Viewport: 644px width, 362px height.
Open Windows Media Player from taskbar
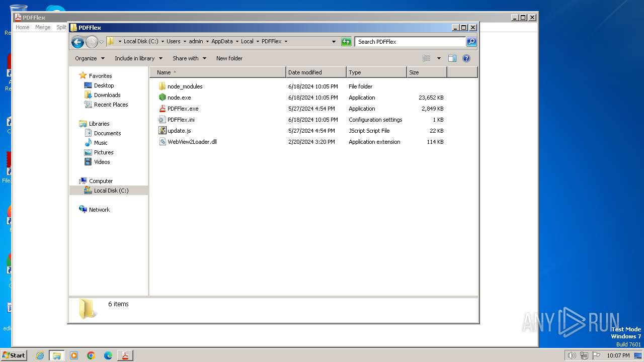[x=74, y=355]
